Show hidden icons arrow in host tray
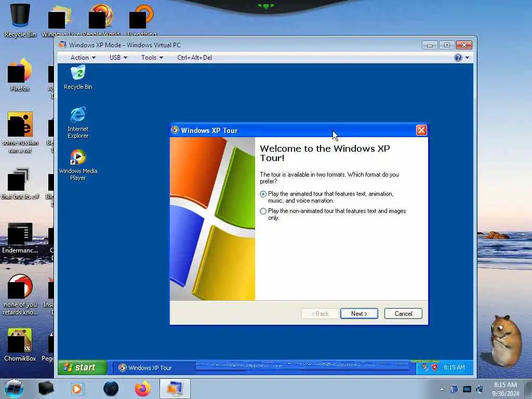532x399 pixels. [x=442, y=390]
